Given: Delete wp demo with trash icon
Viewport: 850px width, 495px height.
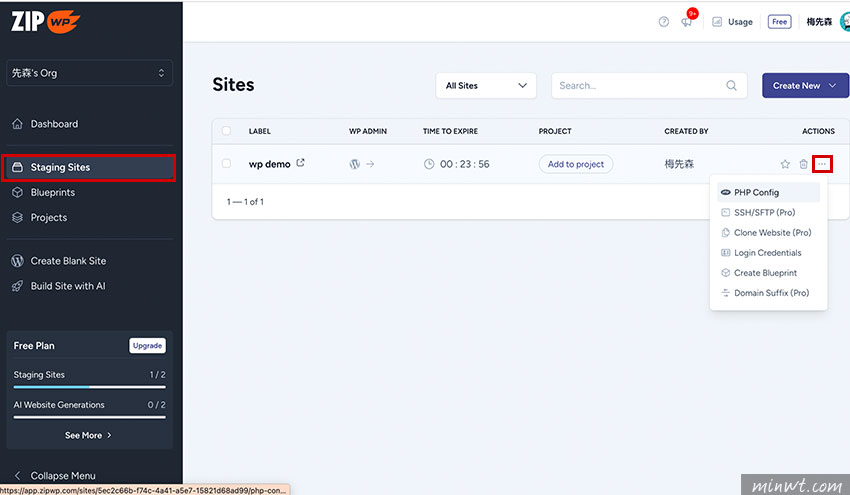Looking at the screenshot, I should 803,164.
